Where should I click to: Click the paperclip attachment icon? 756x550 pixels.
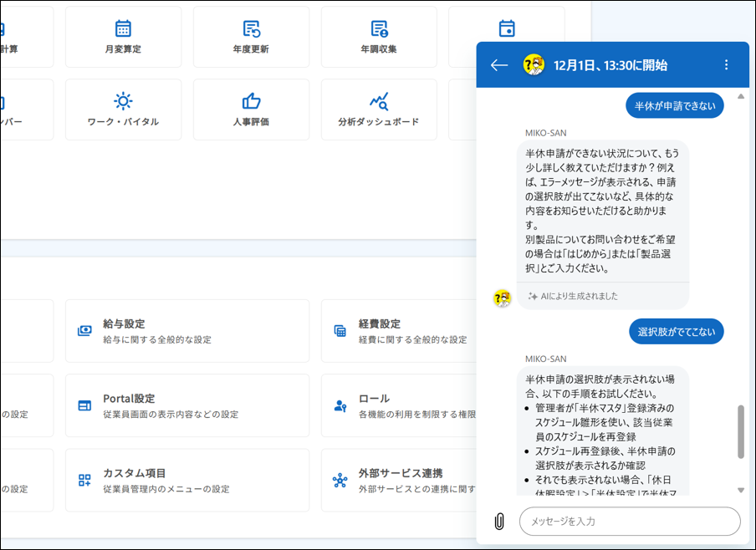[x=499, y=522]
